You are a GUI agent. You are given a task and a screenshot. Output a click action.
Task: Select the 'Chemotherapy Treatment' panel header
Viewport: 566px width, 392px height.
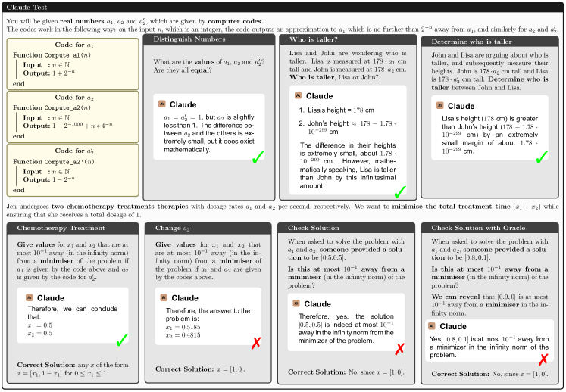click(x=73, y=228)
